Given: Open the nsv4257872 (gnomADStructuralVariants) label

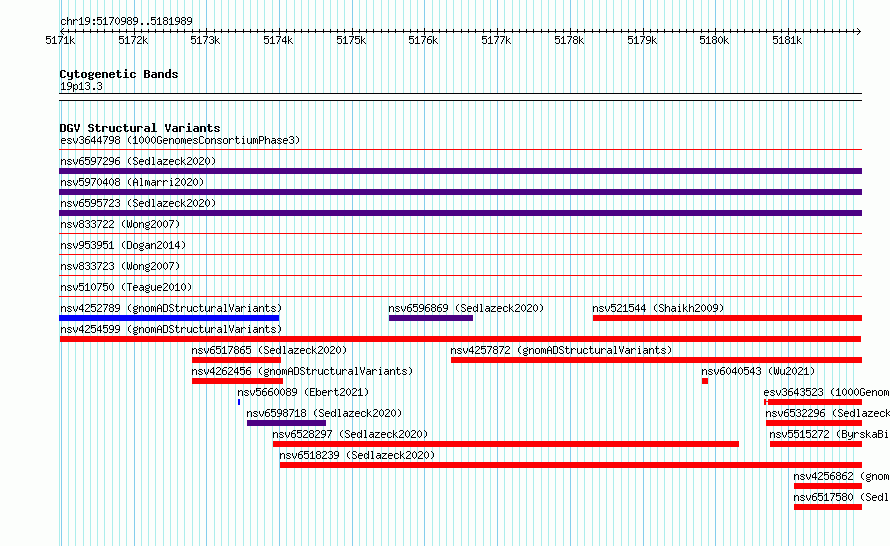Looking at the screenshot, I should point(561,350).
